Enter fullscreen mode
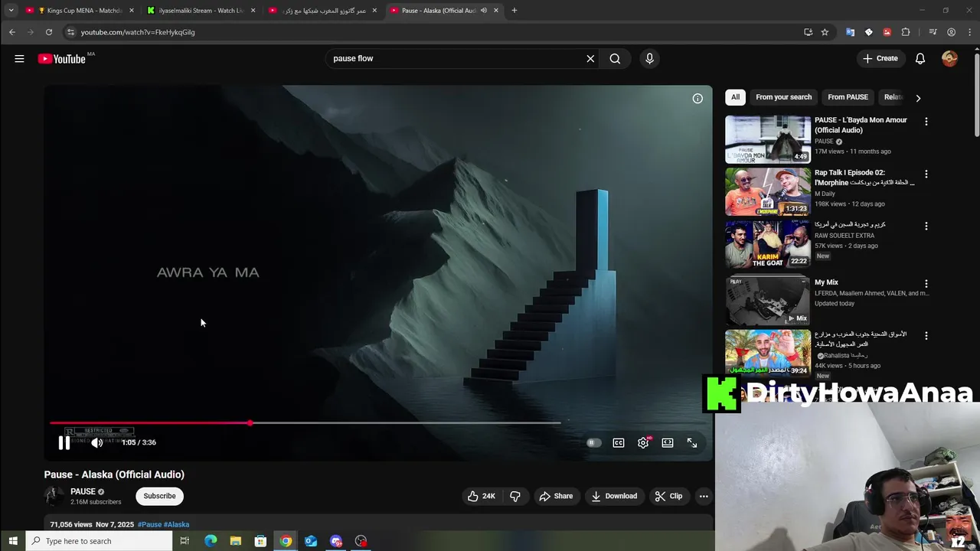This screenshot has height=551, width=980. (x=692, y=442)
